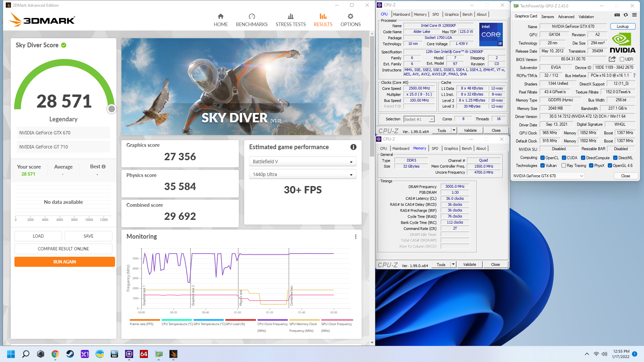Toggle DirectML checkbox in GPU-Z
This screenshot has width=644, height=362.
[615, 158]
